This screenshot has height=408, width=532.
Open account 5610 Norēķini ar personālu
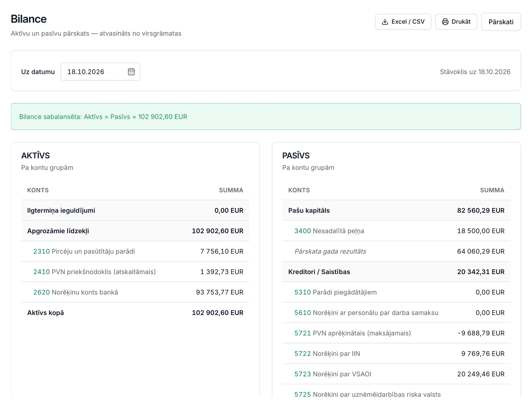pos(366,313)
